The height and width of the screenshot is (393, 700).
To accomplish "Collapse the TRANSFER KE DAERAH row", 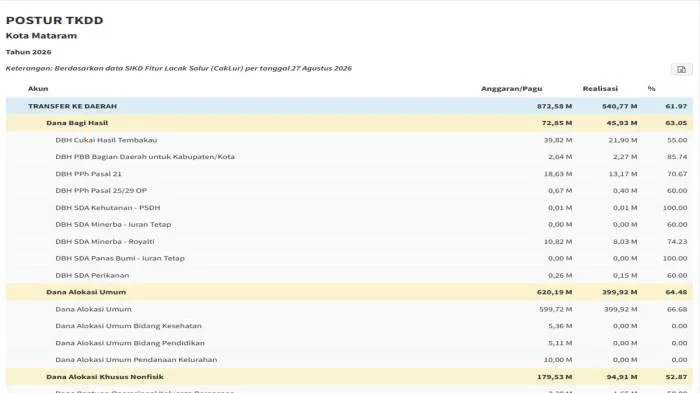I will pyautogui.click(x=349, y=106).
